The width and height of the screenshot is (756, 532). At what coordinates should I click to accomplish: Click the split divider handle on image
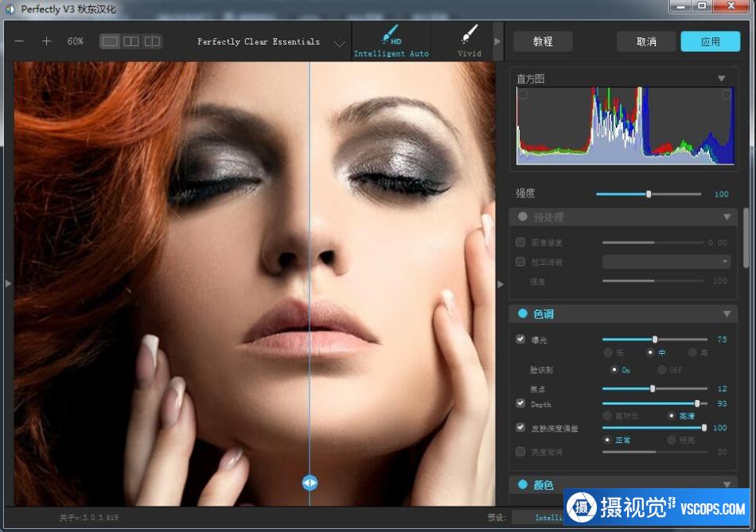(310, 483)
